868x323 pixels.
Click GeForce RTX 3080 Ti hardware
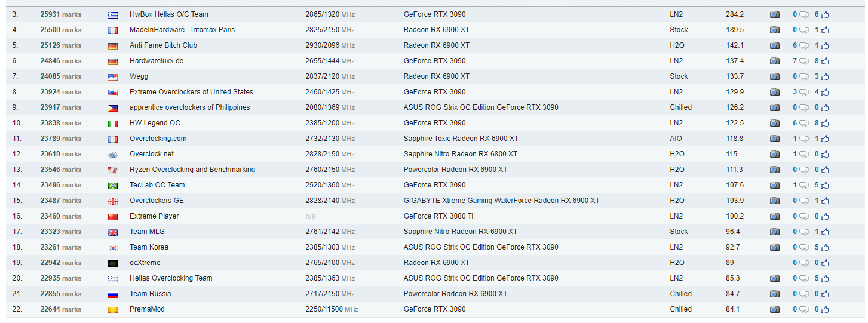438,216
